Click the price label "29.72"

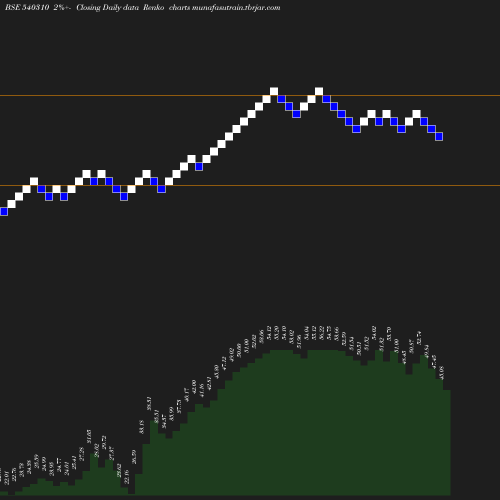pyautogui.click(x=104, y=442)
